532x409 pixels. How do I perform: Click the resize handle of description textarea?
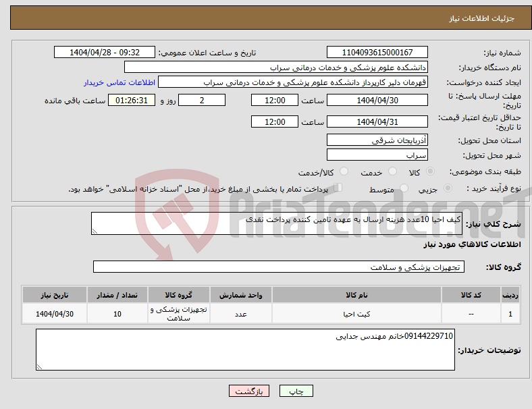click(x=95, y=231)
